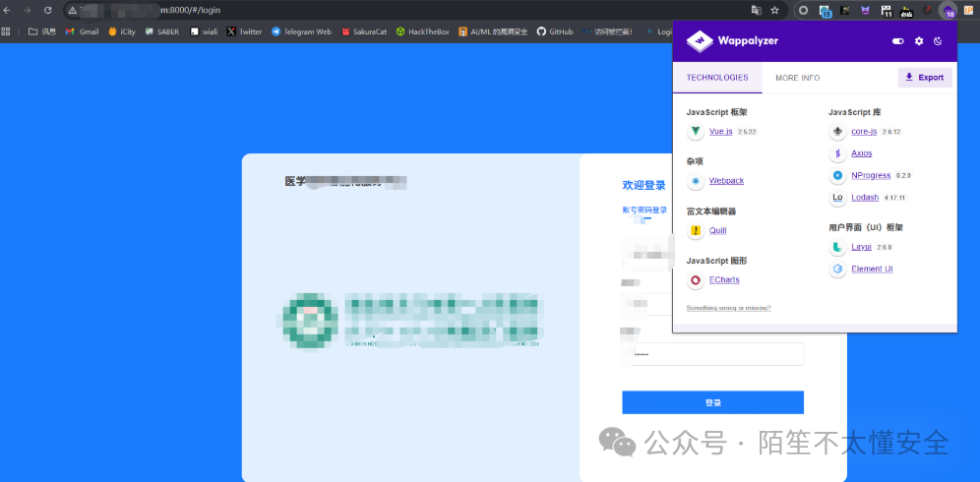Image resolution: width=980 pixels, height=482 pixels.
Task: Open the apps grid icon in bookmarks bar
Action: pos(6,31)
